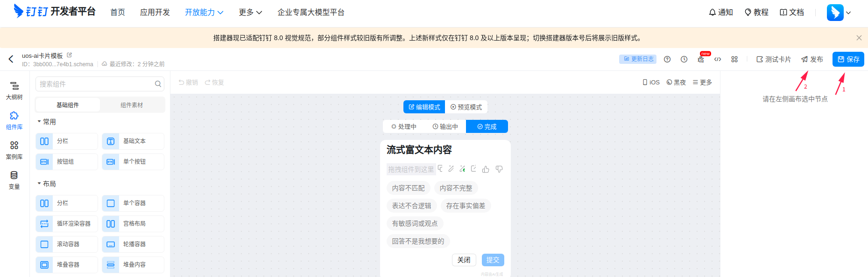Click the 存在事实偏差 feedback tag
Screen dimensions: 868x277
(466, 206)
